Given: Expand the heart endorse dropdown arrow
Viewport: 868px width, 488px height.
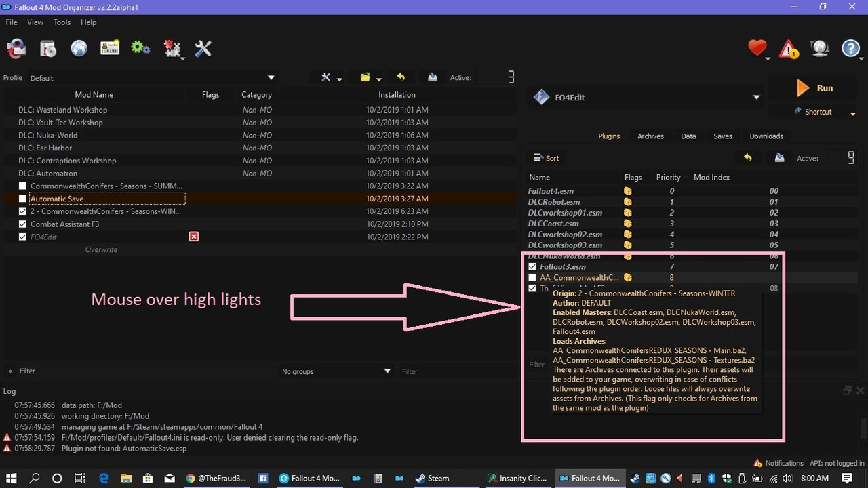Looking at the screenshot, I should [x=768, y=58].
